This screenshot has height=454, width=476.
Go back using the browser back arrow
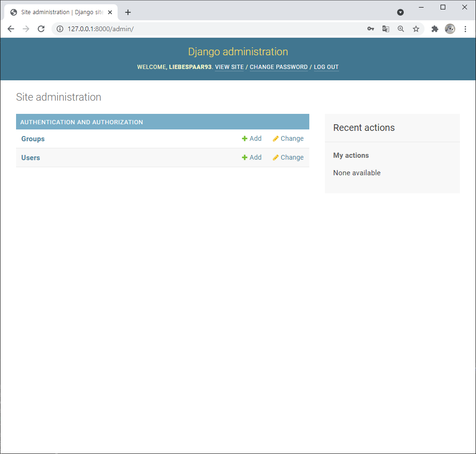(11, 29)
